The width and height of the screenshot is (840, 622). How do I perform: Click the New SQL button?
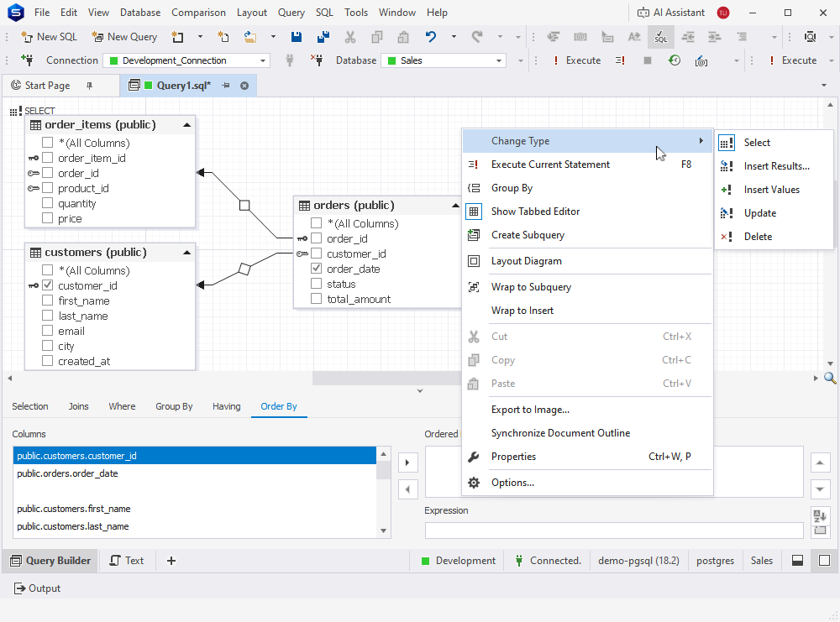(50, 37)
